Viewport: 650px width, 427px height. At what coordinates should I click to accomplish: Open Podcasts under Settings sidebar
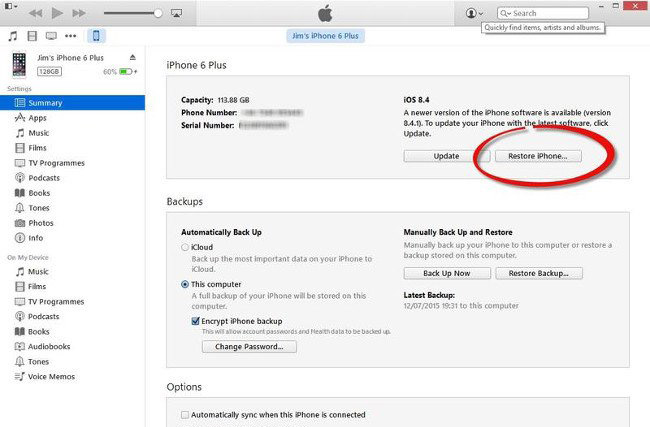(73, 178)
